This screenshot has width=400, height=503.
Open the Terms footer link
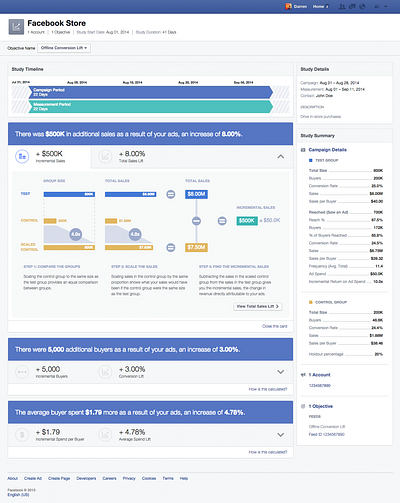click(168, 478)
